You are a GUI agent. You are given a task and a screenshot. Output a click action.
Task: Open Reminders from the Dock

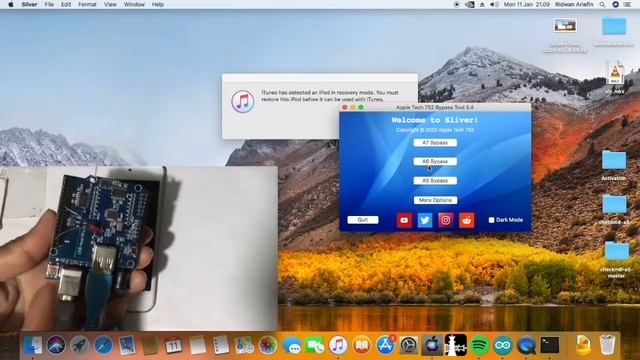pyautogui.click(x=221, y=345)
